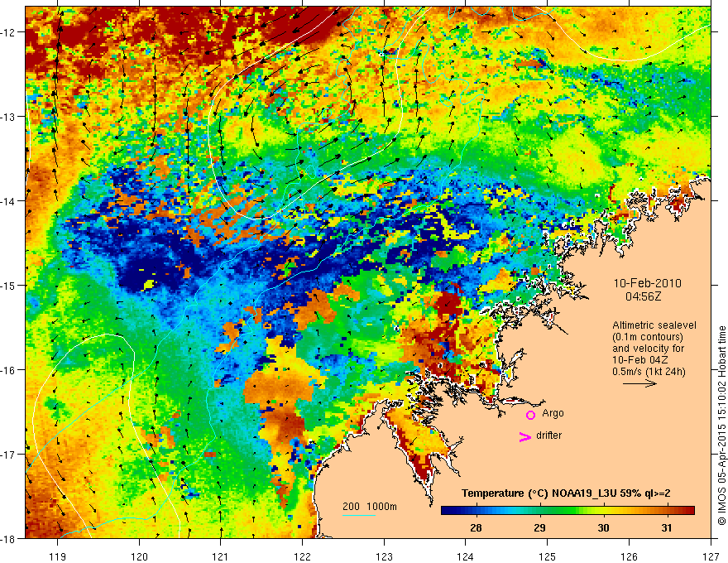Click the '29' color bar tick label

[x=539, y=527]
